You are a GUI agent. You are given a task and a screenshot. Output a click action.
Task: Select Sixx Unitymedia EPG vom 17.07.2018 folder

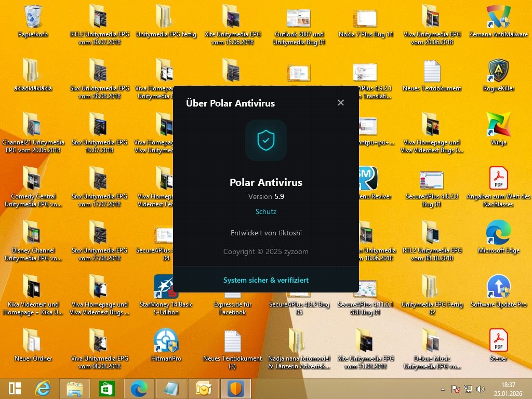99,187
